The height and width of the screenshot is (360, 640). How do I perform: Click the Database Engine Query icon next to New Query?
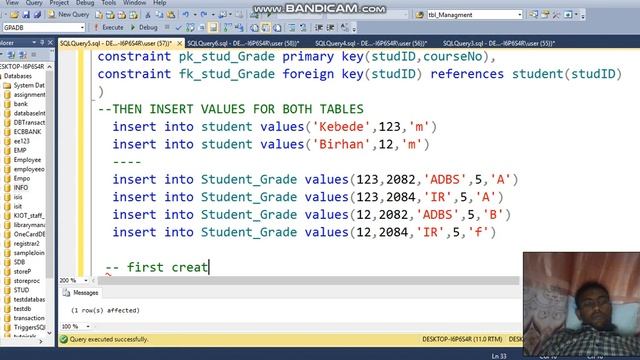coord(99,15)
